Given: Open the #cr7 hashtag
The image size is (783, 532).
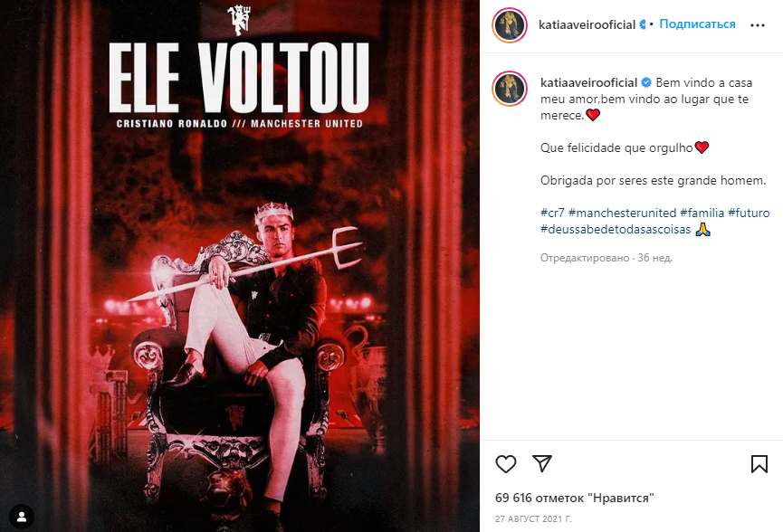Looking at the screenshot, I should point(552,214).
